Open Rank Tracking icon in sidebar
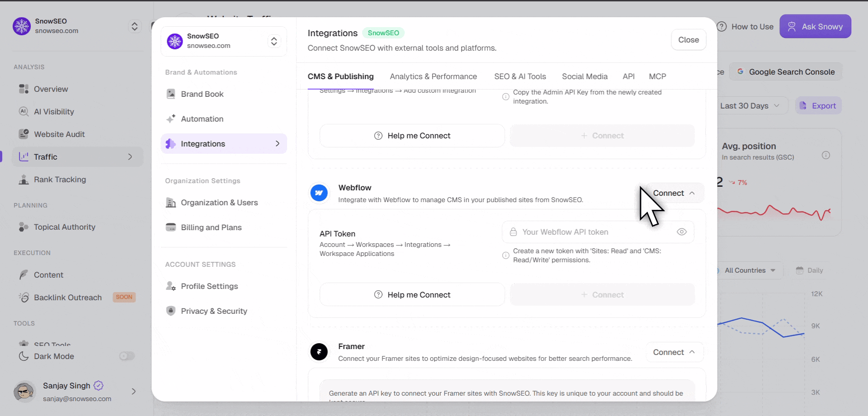 coord(24,180)
